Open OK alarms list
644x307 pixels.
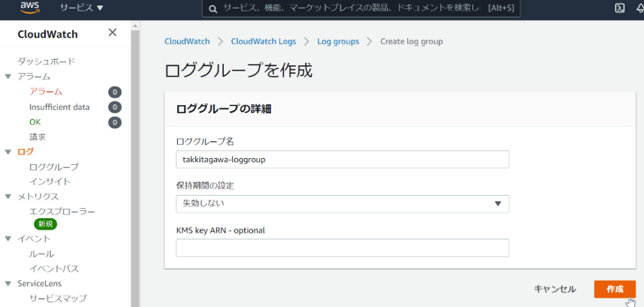click(x=35, y=122)
